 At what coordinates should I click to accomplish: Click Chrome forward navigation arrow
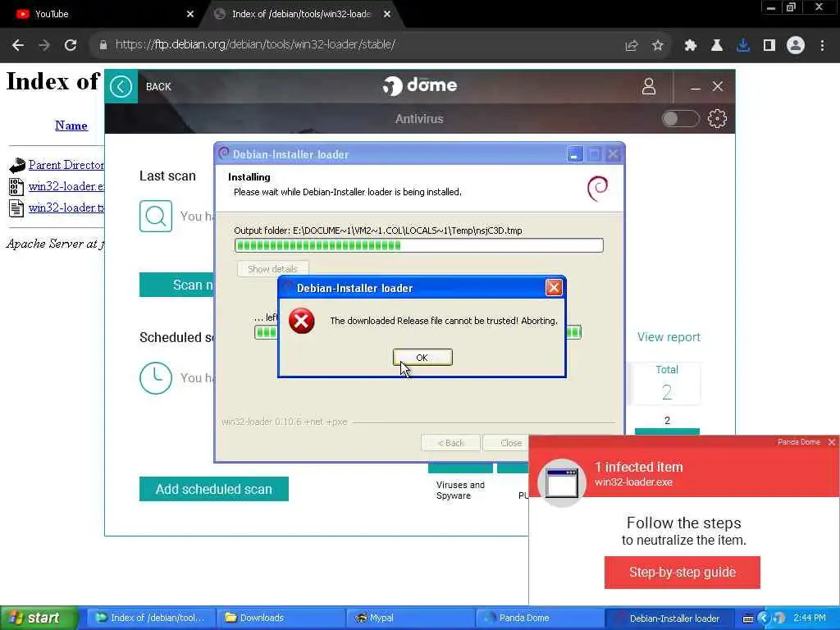tap(44, 45)
